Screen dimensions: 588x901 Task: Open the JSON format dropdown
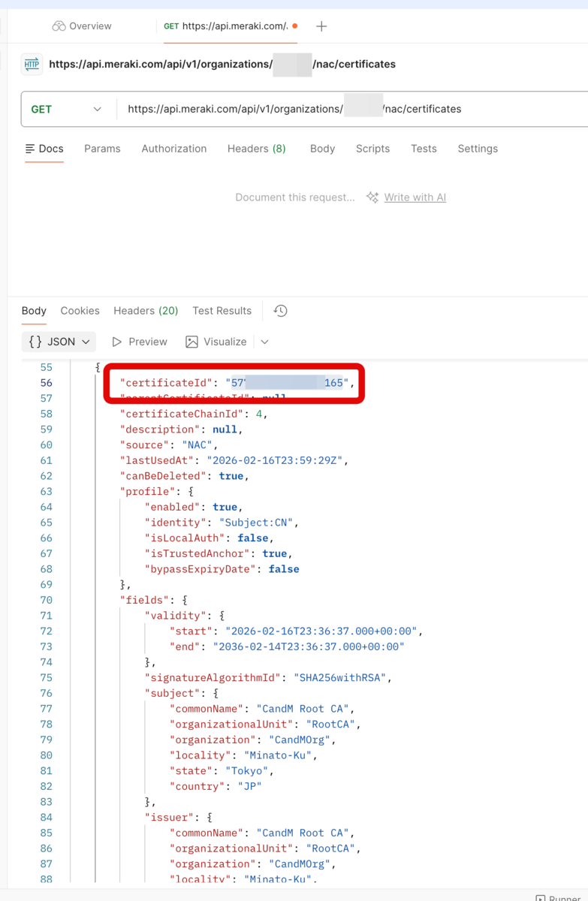pos(59,342)
